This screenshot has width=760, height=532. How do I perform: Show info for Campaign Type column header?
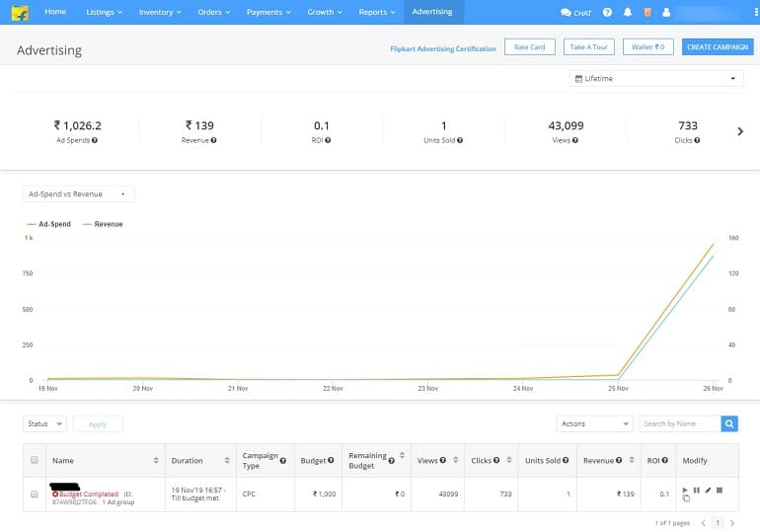click(282, 461)
